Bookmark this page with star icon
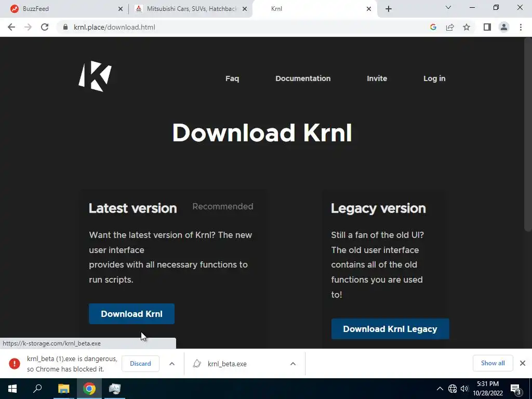Screen dimensions: 532x399 pos(467,27)
